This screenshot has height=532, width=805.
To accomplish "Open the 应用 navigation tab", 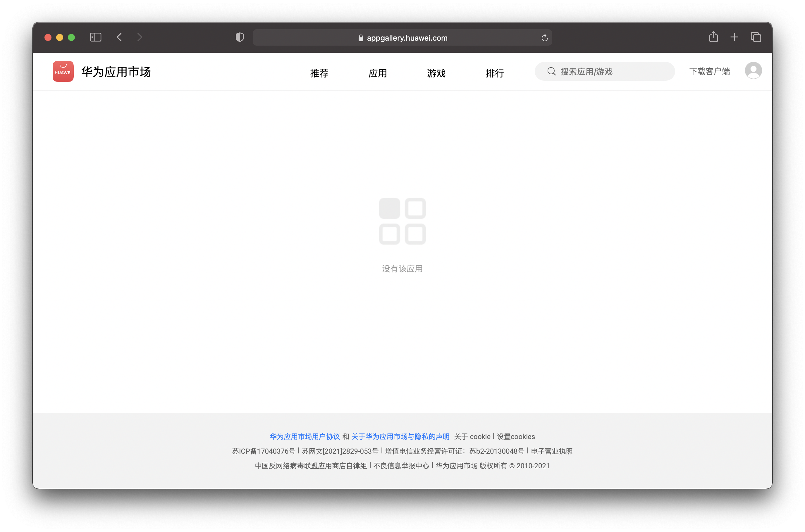I will pyautogui.click(x=378, y=73).
